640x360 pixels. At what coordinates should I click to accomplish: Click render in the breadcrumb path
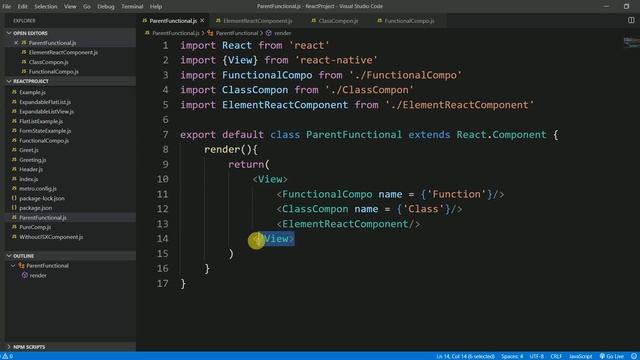(282, 33)
